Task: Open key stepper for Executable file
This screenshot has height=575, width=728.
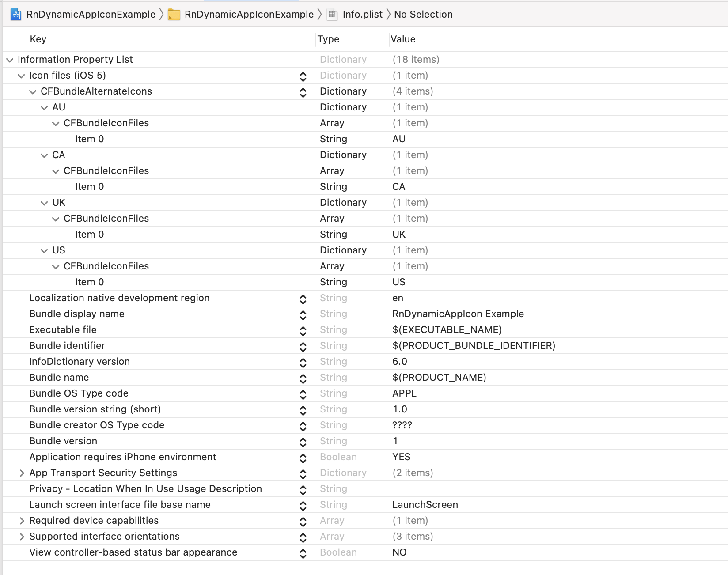Action: click(x=303, y=330)
